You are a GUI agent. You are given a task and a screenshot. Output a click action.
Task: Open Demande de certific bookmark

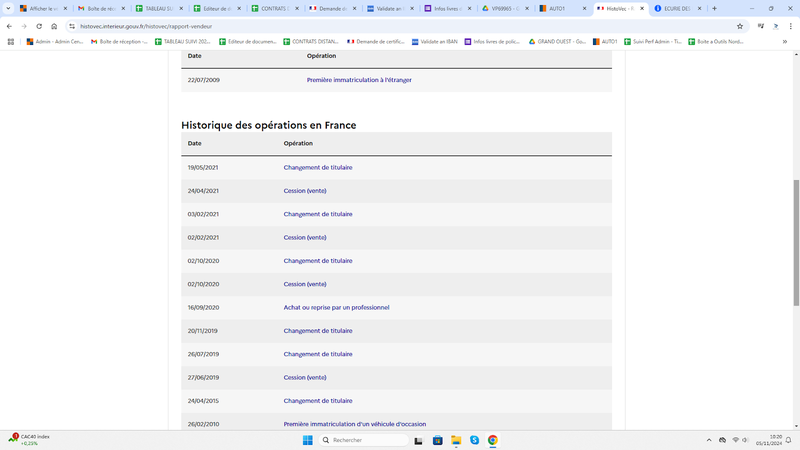coord(376,42)
